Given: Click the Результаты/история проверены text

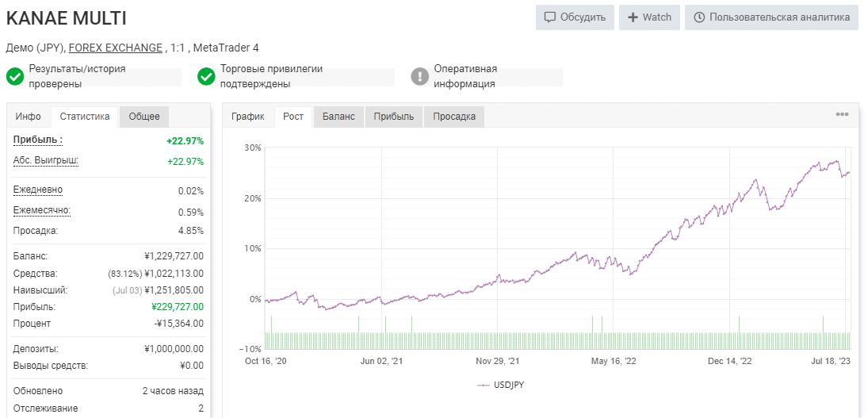Looking at the screenshot, I should click(x=77, y=77).
